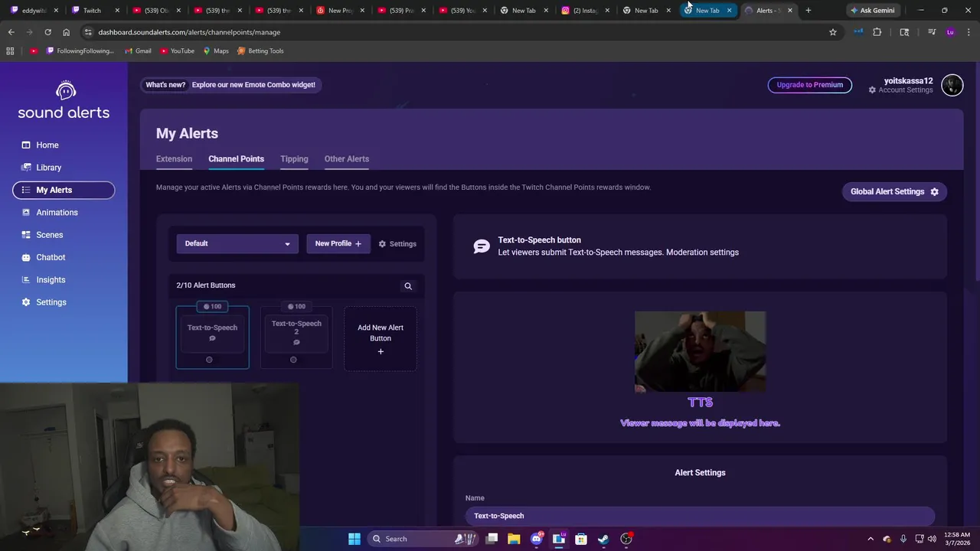Expand the Default profile dropdown

237,243
